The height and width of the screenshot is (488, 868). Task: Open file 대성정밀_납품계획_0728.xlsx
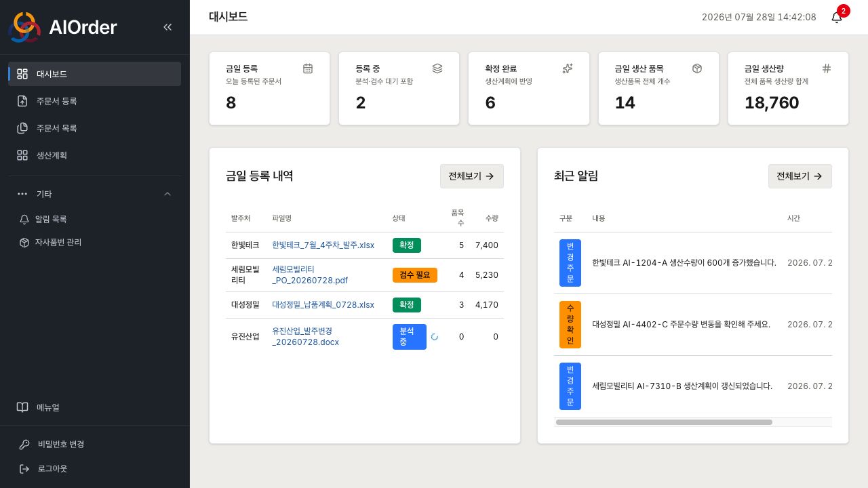[x=323, y=305]
